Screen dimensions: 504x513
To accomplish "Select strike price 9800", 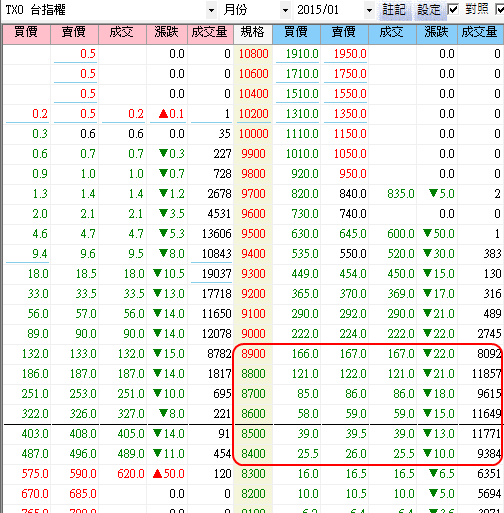I will tap(253, 174).
